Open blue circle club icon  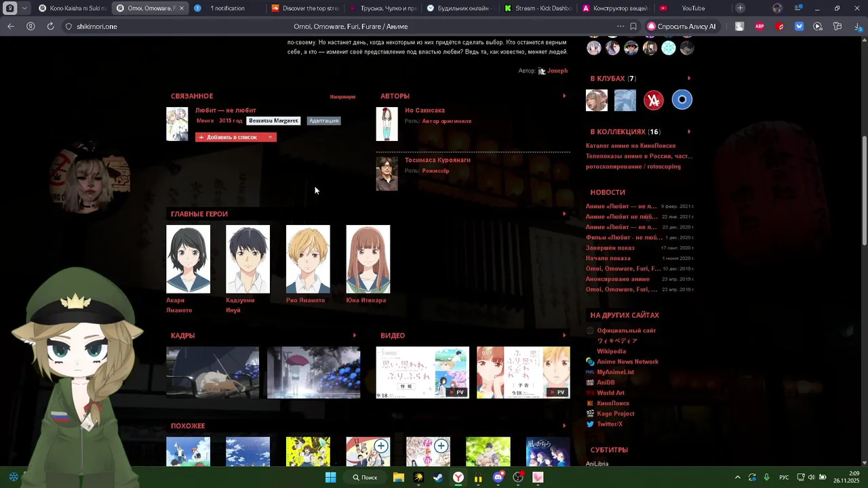[682, 100]
